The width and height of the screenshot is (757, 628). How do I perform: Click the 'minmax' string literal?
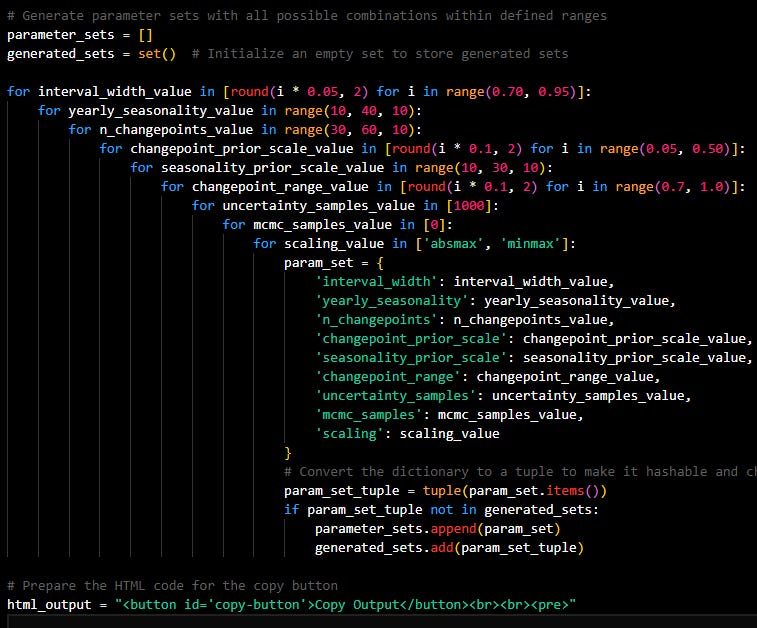[x=531, y=244]
